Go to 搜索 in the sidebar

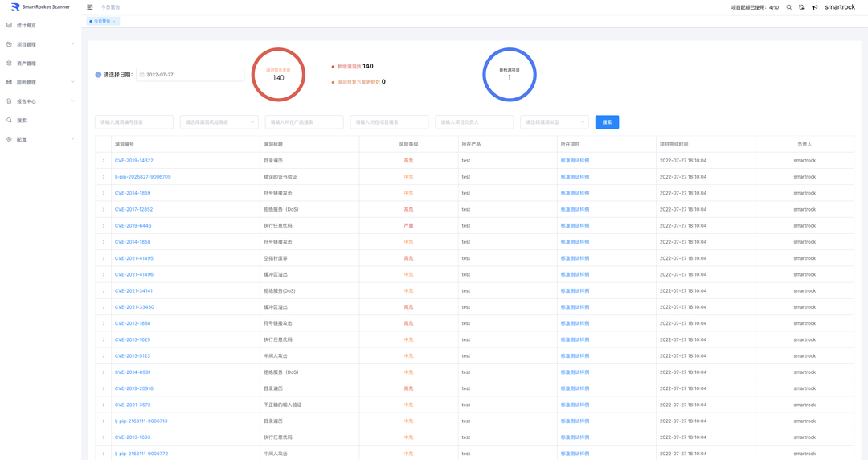click(x=22, y=121)
